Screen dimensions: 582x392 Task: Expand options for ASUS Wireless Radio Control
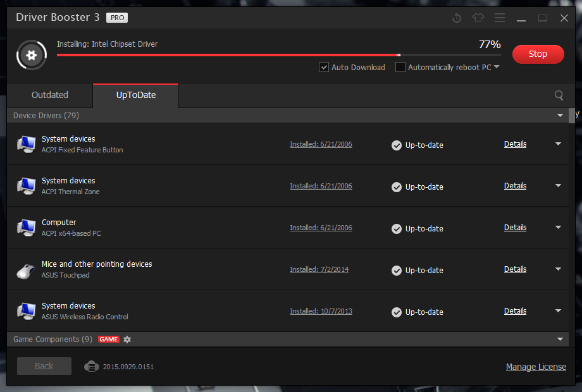coord(558,311)
